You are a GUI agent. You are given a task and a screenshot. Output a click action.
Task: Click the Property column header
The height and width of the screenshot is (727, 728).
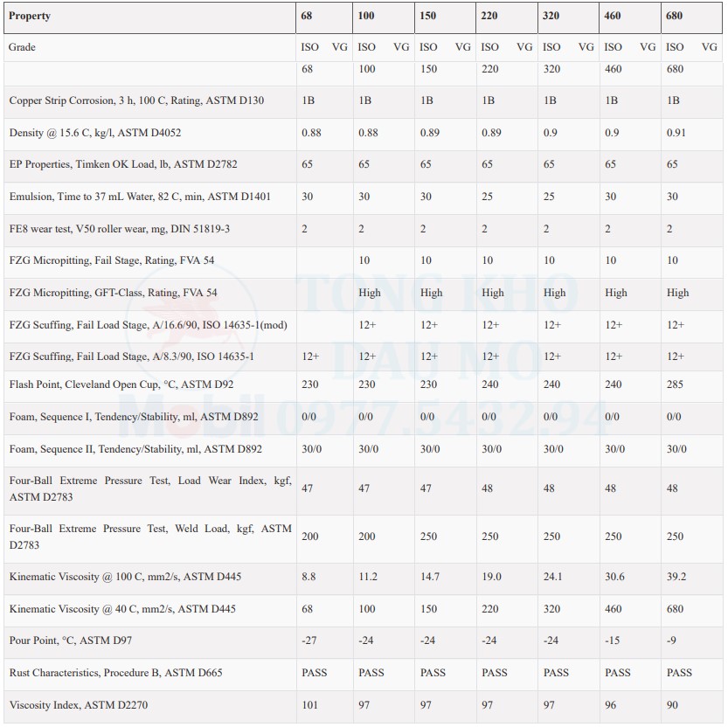[29, 17]
